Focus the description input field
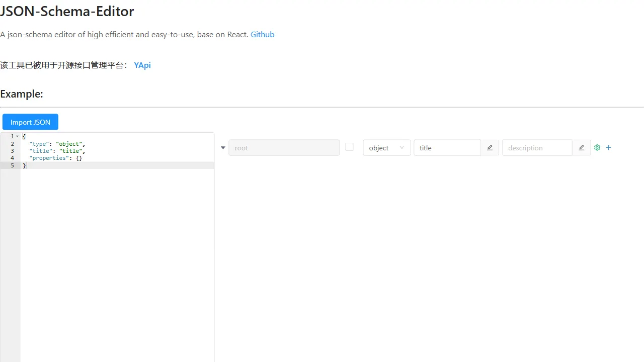The width and height of the screenshot is (644, 362). (x=537, y=148)
